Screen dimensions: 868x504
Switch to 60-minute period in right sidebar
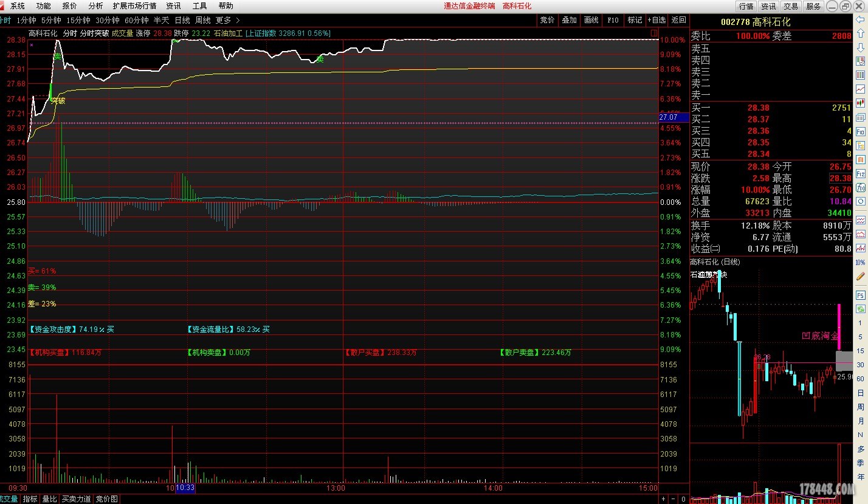[860, 379]
